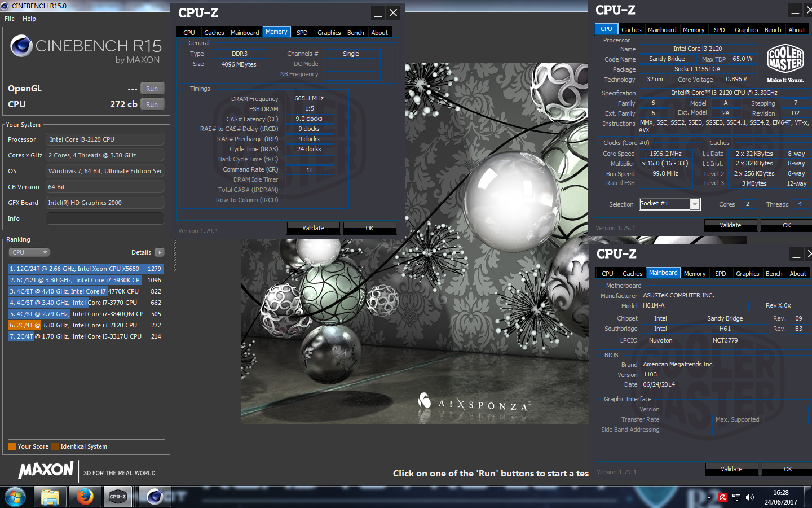Open the Windows Start menu orb

(x=15, y=497)
